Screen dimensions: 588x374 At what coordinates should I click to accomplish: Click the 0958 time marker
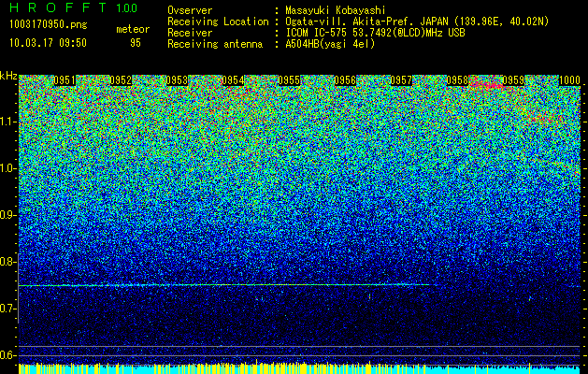click(457, 80)
